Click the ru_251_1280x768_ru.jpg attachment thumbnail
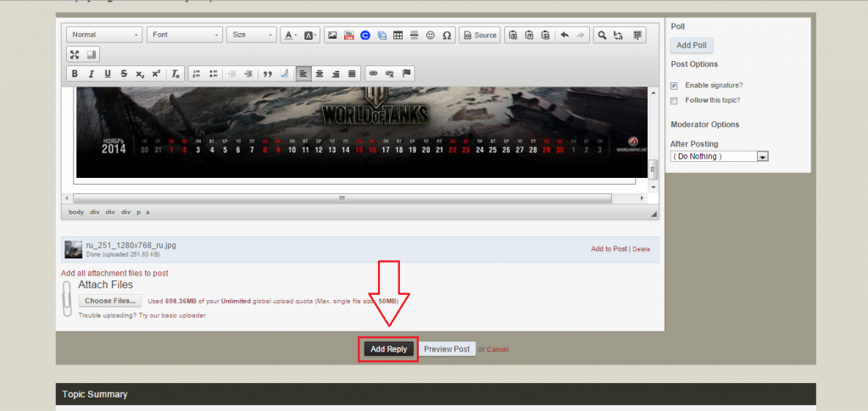The image size is (868, 411). pyautogui.click(x=74, y=249)
